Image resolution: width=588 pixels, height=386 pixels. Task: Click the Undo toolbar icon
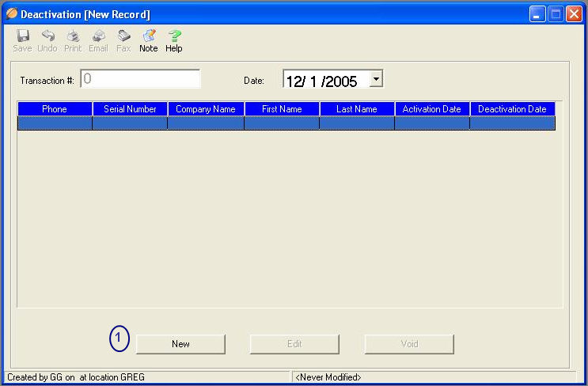[x=47, y=41]
